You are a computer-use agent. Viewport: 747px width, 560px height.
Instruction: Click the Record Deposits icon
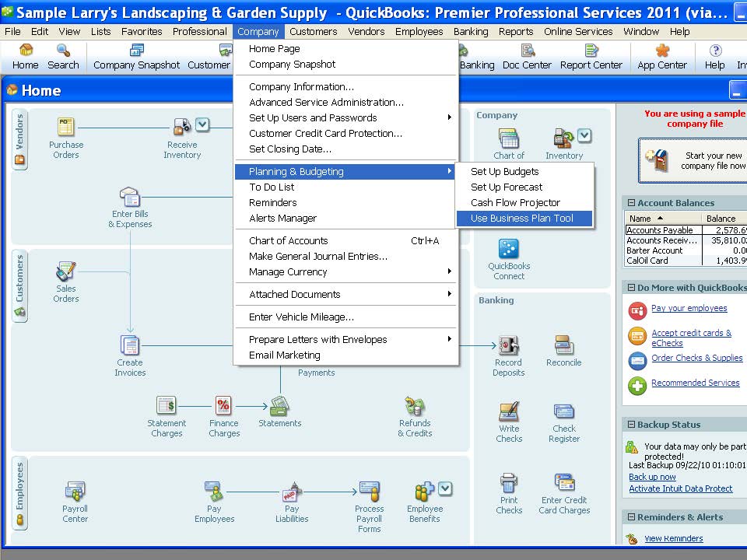[x=508, y=345]
